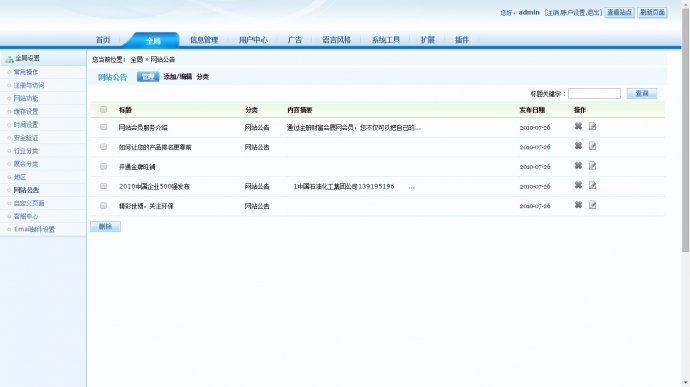Toggle the select-all checkbox in table header

coord(103,109)
